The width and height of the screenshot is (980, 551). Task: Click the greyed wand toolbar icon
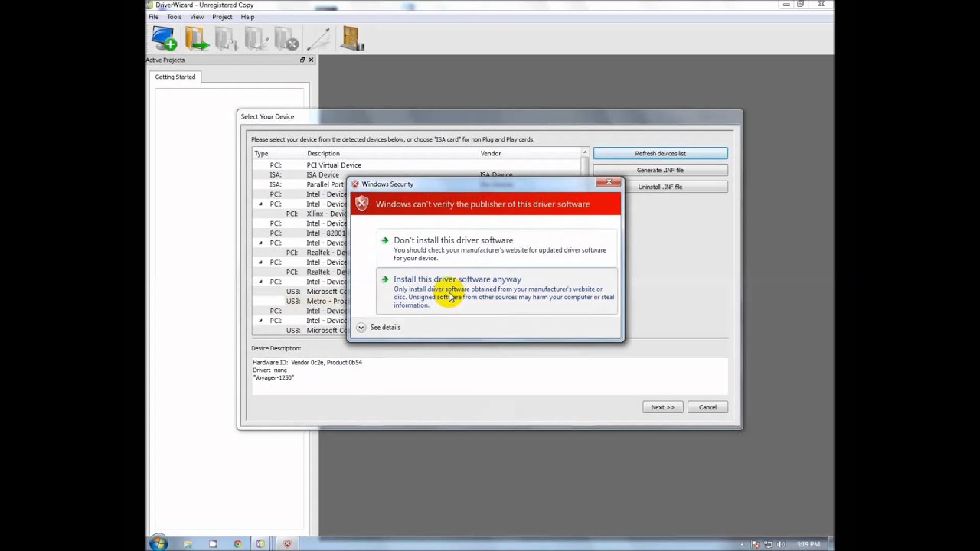(x=318, y=38)
